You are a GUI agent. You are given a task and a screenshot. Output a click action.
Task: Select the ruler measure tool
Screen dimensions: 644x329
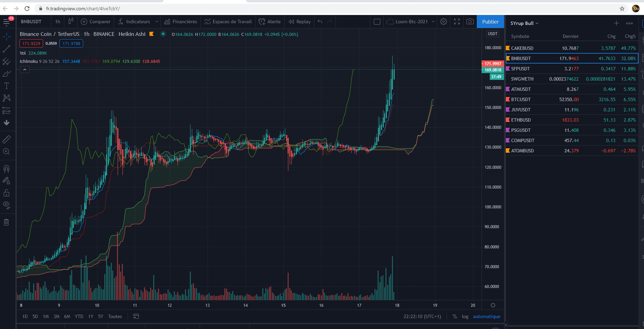6,139
